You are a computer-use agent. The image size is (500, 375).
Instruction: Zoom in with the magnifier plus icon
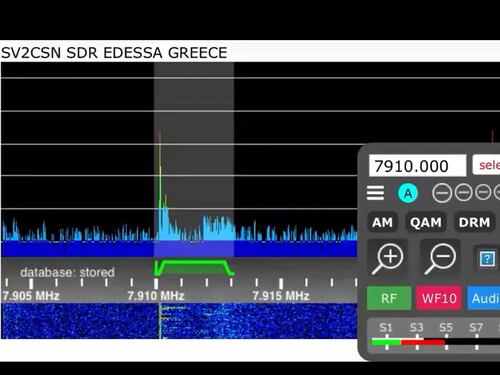coord(387,258)
